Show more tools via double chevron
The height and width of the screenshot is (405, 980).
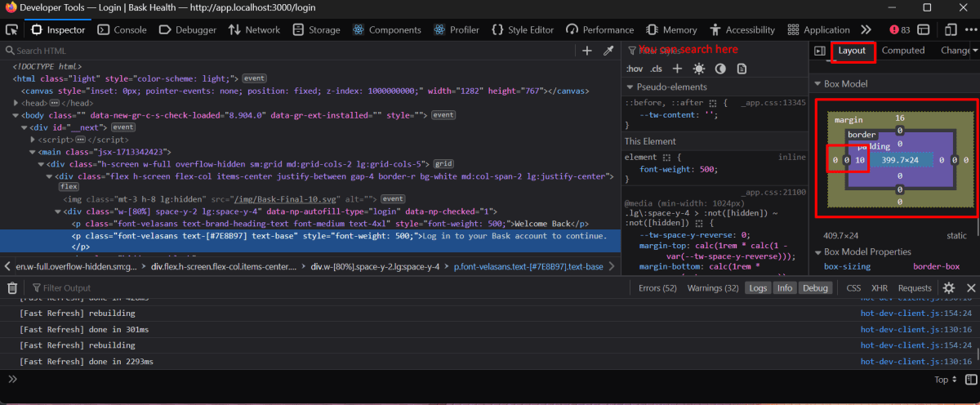click(866, 30)
